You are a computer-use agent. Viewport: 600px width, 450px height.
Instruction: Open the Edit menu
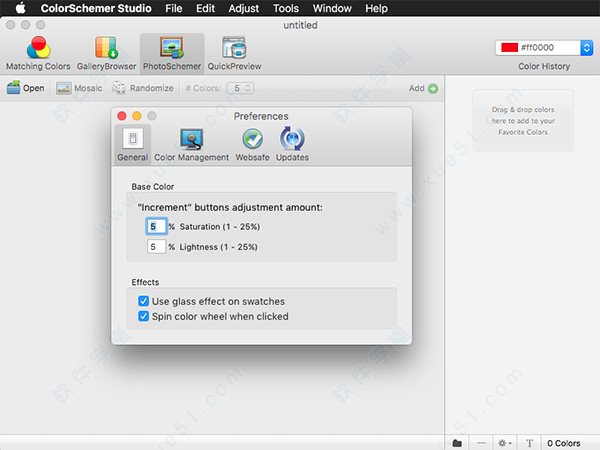[205, 8]
